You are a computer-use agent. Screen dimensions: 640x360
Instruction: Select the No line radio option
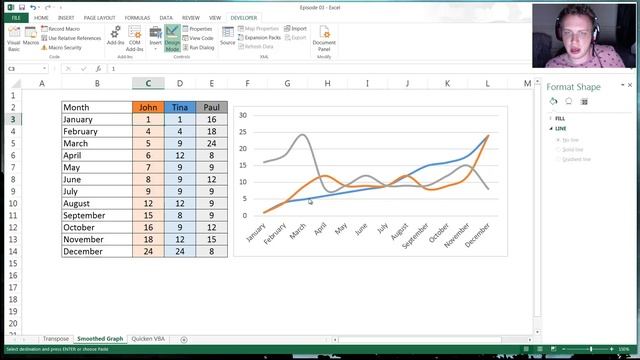pyautogui.click(x=558, y=140)
